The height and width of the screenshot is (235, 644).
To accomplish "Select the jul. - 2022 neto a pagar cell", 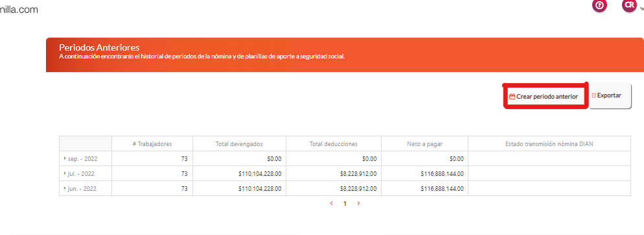I will click(x=424, y=174).
